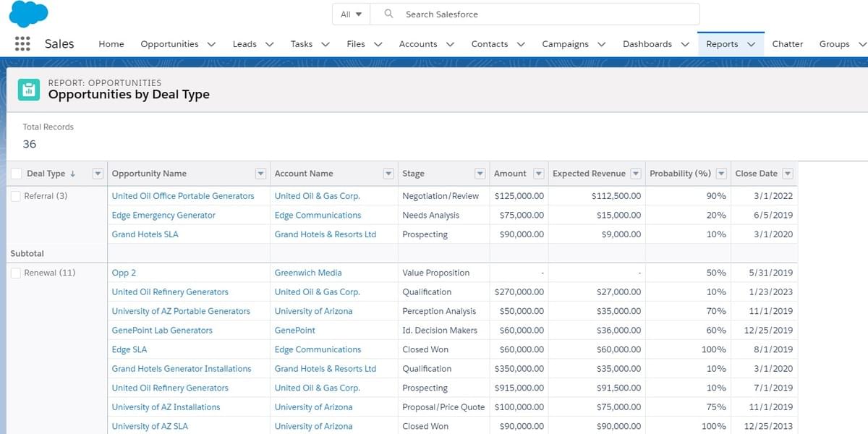This screenshot has height=434, width=868.
Task: Open the Leads tab
Action: [244, 44]
